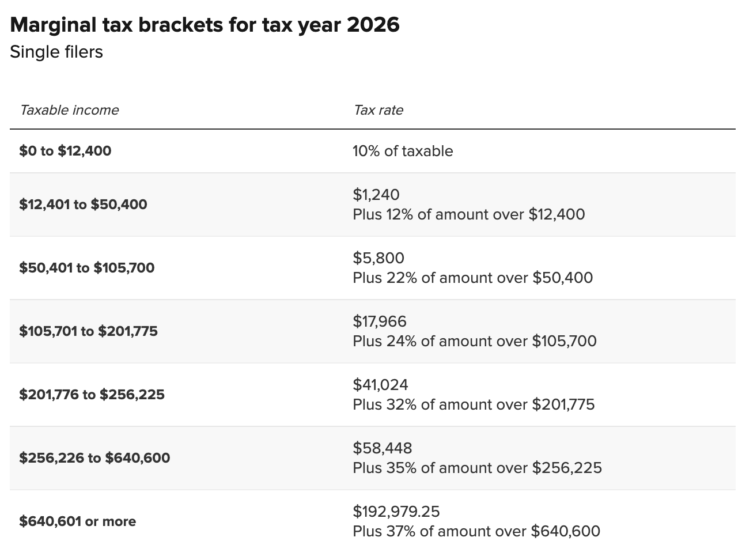The width and height of the screenshot is (742, 560).
Task: Click the "Single filers" subtitle
Action: pyautogui.click(x=56, y=52)
